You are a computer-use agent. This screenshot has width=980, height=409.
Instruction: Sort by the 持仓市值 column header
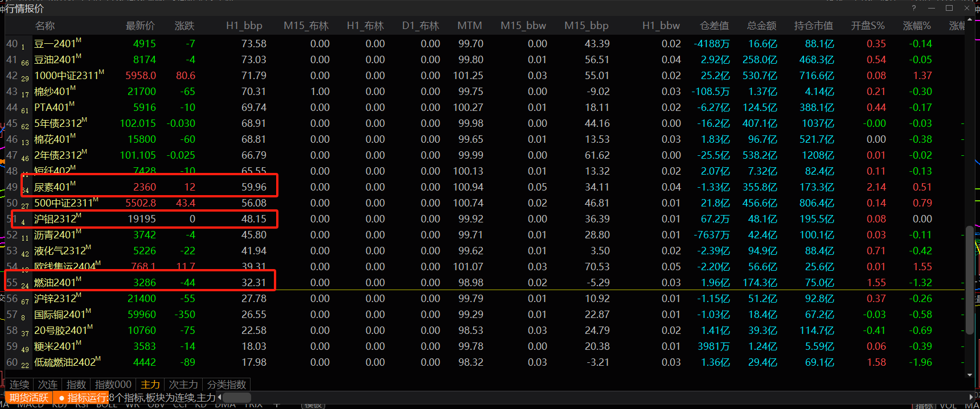813,26
